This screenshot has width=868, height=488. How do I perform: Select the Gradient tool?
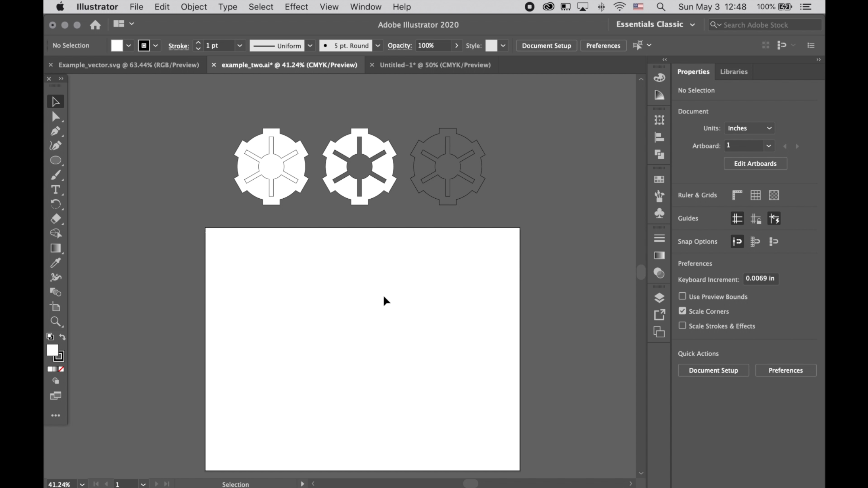tap(55, 248)
